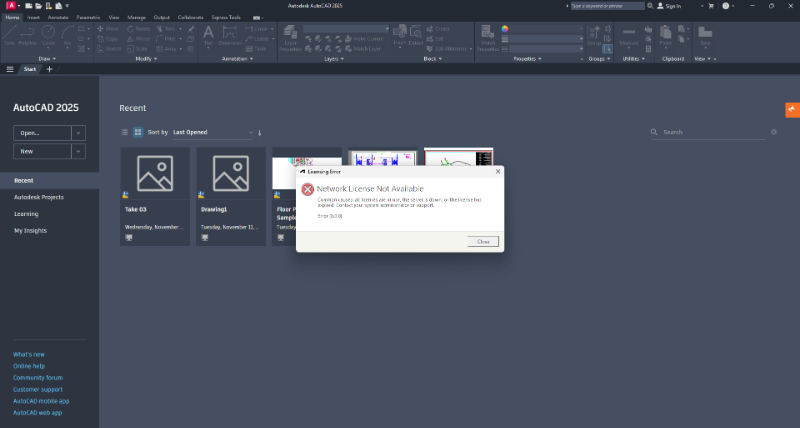This screenshot has width=800, height=428.
Task: Click the Rotate tool
Action: click(139, 29)
